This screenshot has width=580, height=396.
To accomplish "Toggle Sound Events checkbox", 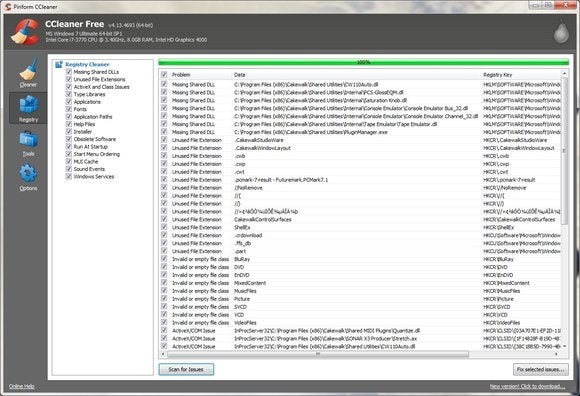I will tap(68, 169).
